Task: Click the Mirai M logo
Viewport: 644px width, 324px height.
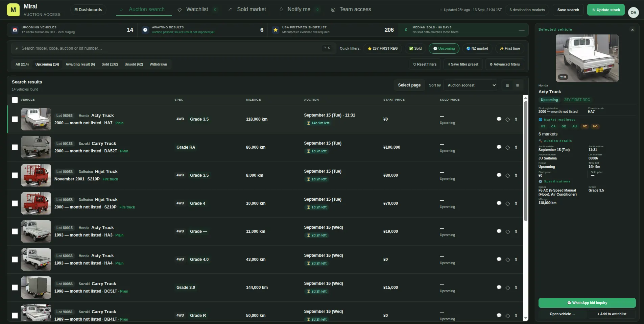Action: pyautogui.click(x=13, y=10)
